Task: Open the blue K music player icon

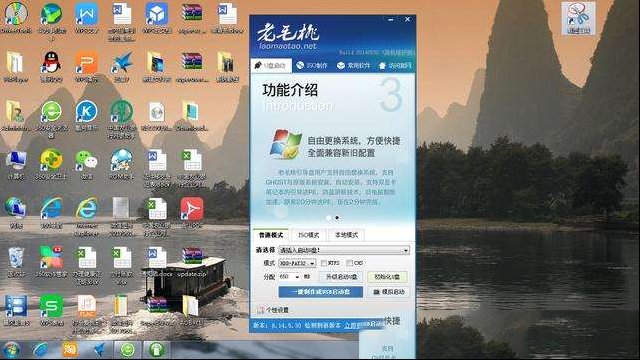Action: (x=87, y=116)
